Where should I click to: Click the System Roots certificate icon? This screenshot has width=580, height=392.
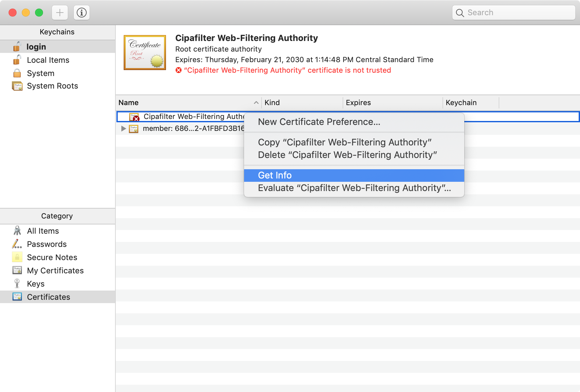[x=17, y=86]
